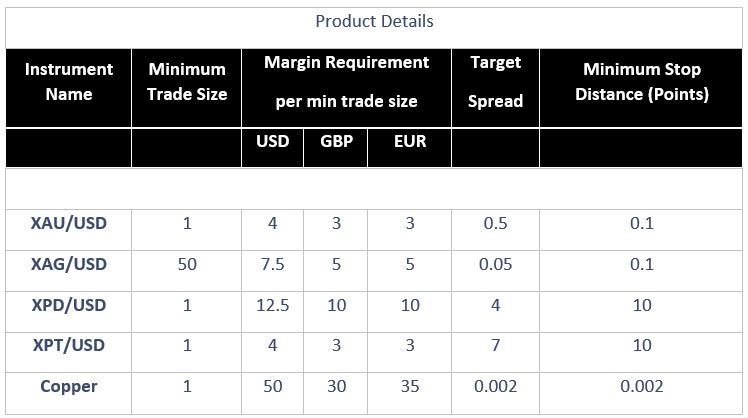The width and height of the screenshot is (748, 418).
Task: Select the XPD/USD instrument row label
Action: pyautogui.click(x=69, y=305)
